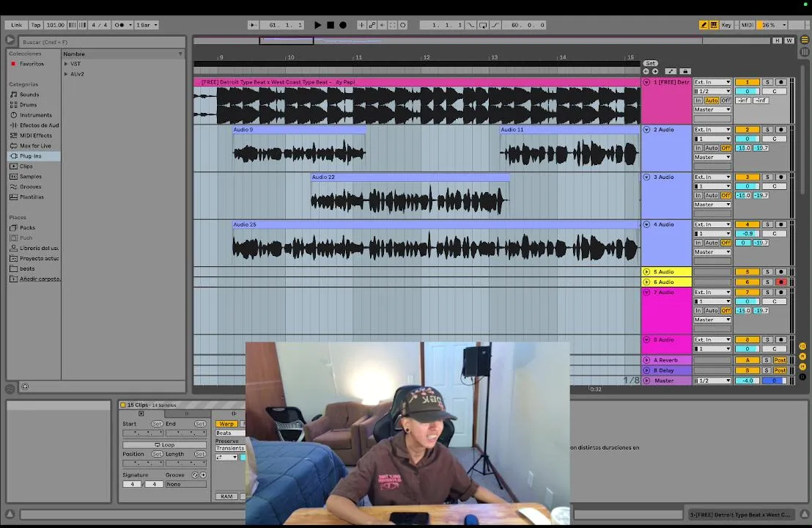Click the browser preview play icon
The image size is (812, 528).
coord(10,40)
